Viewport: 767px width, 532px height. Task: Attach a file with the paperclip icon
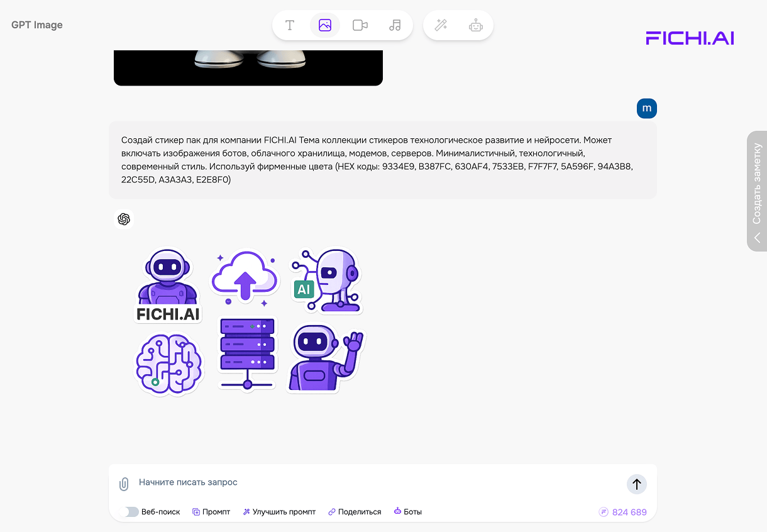[x=124, y=484]
